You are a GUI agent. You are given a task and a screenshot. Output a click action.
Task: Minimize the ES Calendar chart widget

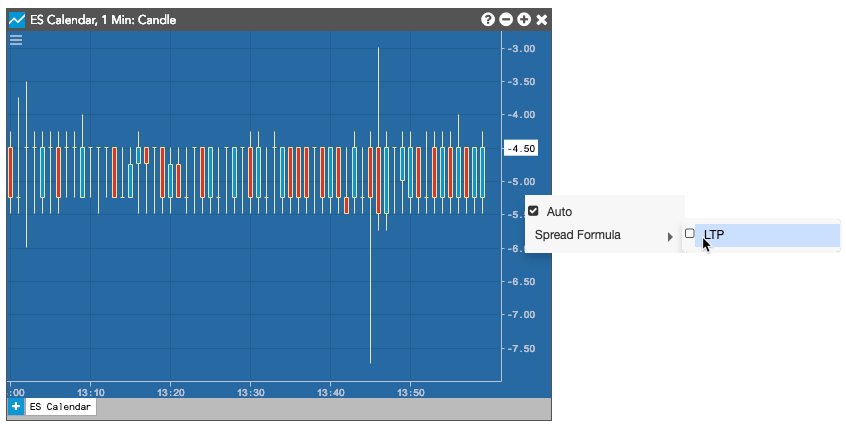pos(506,20)
